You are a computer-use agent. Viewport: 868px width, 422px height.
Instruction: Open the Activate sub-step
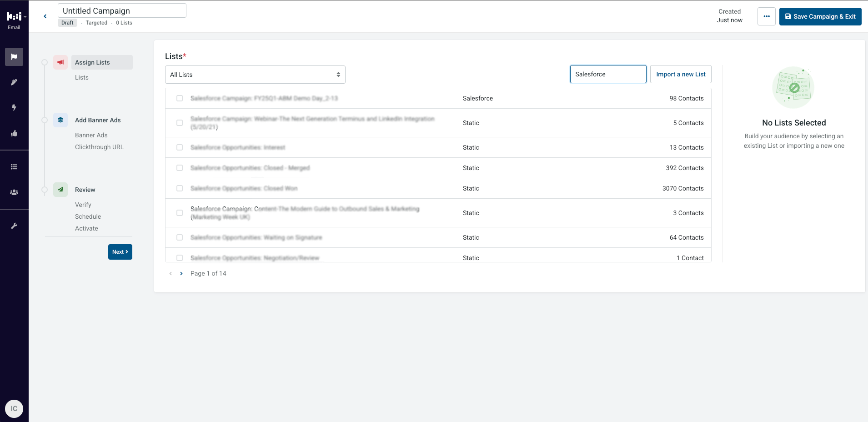86,228
